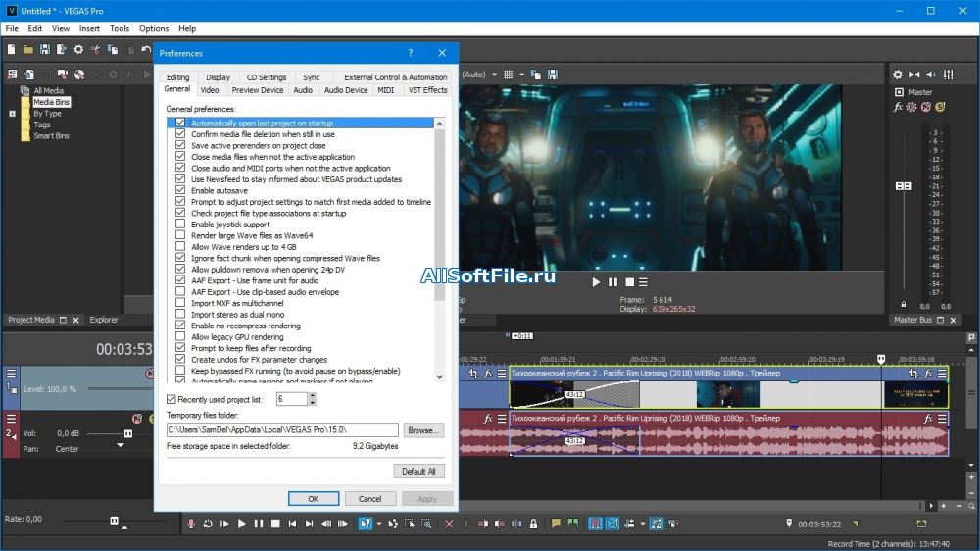
Task: Click the Stop button in transport bar
Action: pos(275,524)
